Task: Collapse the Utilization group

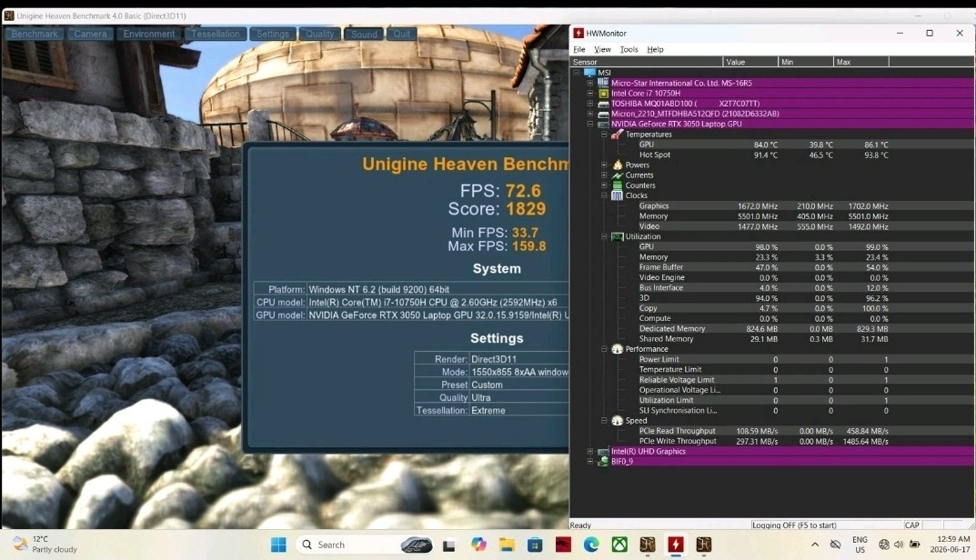Action: (x=604, y=236)
